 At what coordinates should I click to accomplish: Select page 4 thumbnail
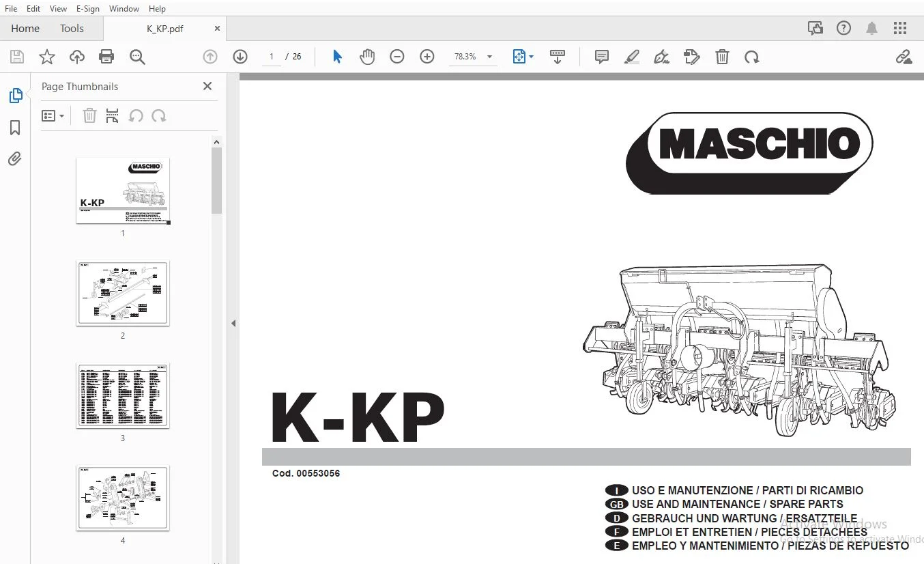123,498
